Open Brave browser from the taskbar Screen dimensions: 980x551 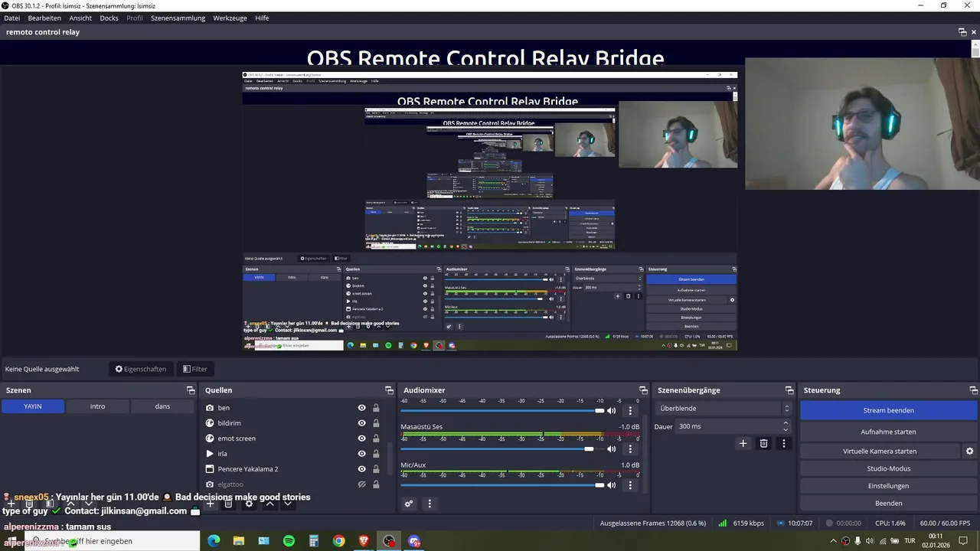[x=364, y=541]
